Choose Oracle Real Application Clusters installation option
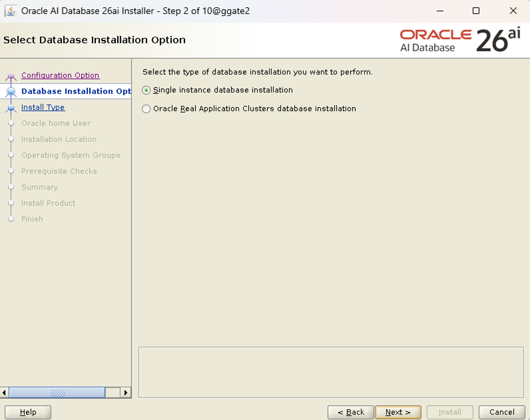530x420 pixels. coord(146,109)
